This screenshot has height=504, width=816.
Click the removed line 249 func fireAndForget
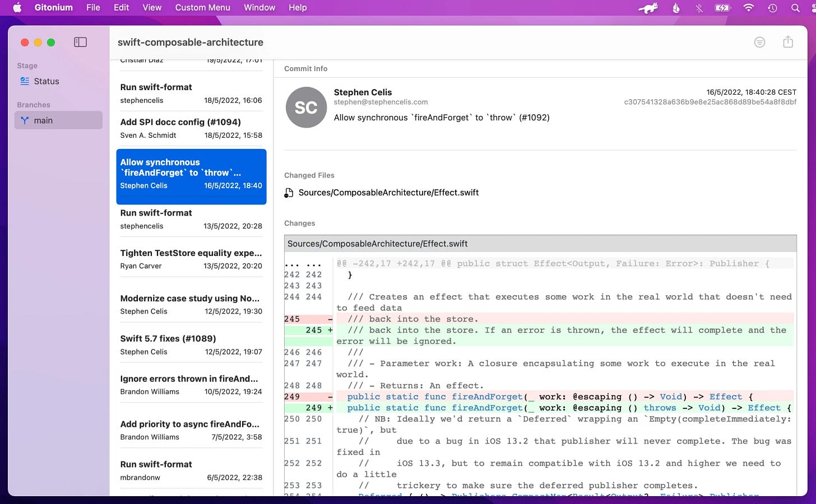click(539, 396)
